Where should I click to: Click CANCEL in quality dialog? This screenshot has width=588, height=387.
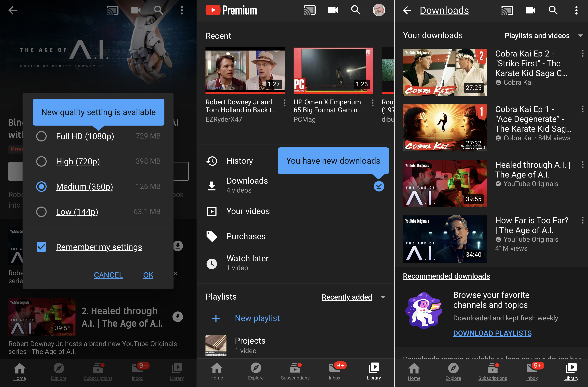click(108, 275)
